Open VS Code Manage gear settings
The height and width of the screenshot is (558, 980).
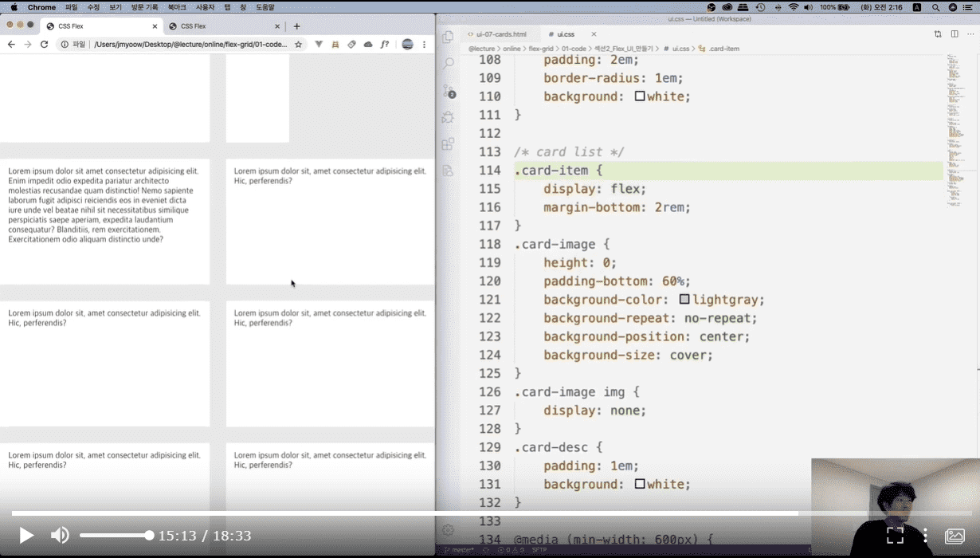[x=448, y=530]
